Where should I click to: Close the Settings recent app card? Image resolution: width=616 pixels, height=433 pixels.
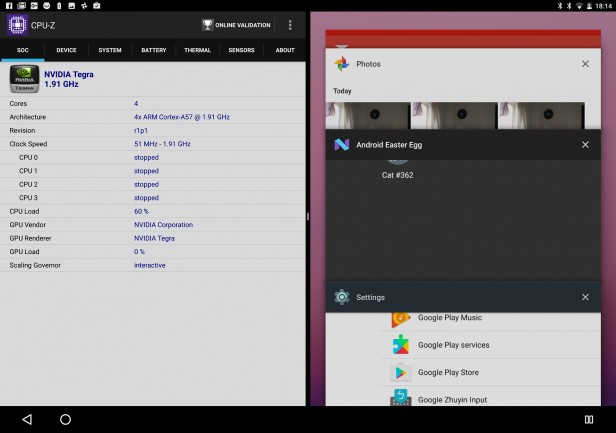click(x=585, y=297)
